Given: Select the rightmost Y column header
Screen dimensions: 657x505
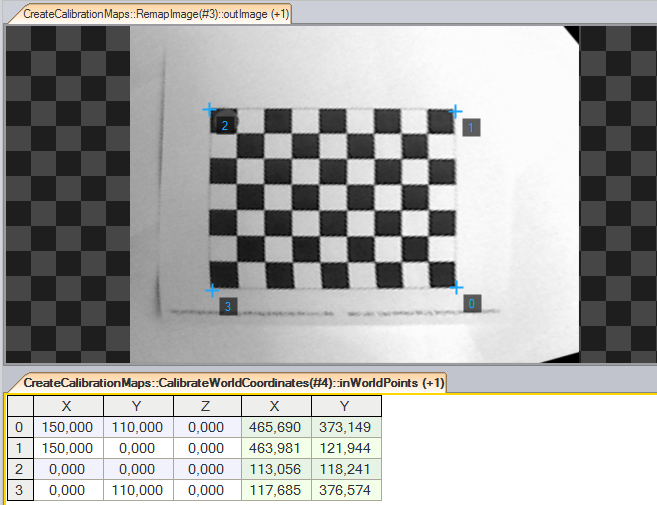Looking at the screenshot, I should point(346,406).
